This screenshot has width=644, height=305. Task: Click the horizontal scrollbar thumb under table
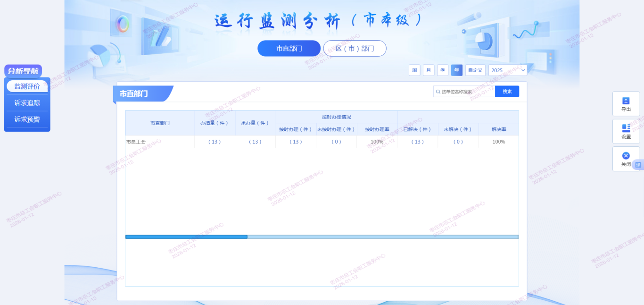tap(186, 237)
